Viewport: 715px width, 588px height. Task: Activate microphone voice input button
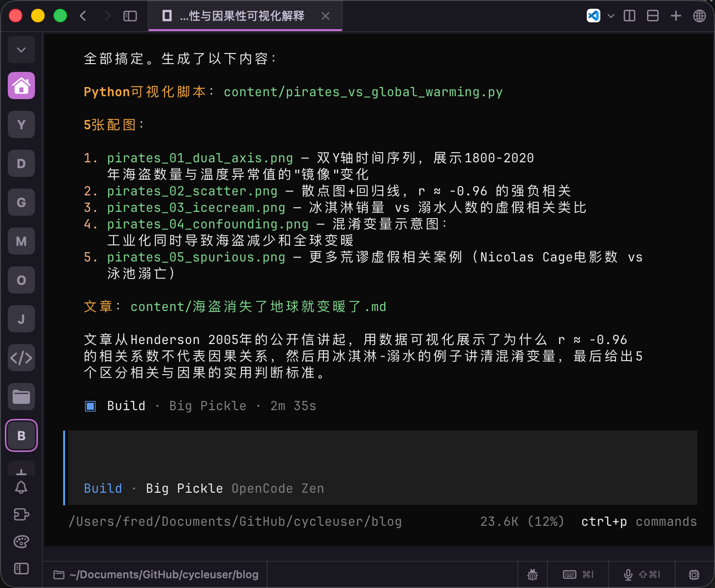642,575
